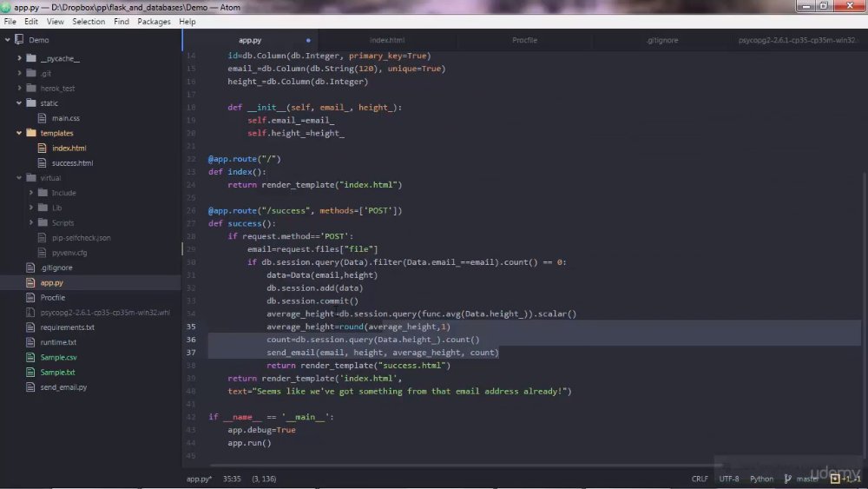Click the Procfile file icon
This screenshot has height=489, width=868.
(30, 297)
